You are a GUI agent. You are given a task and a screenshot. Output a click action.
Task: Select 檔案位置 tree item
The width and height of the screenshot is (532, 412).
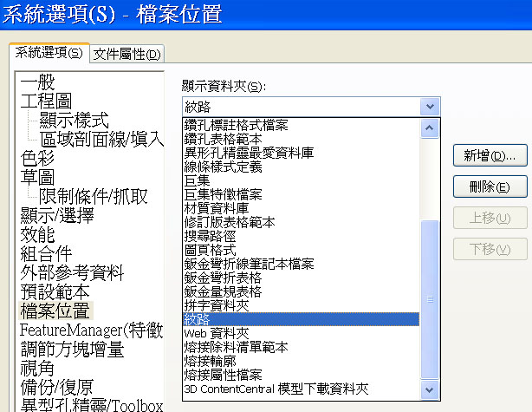click(x=55, y=311)
